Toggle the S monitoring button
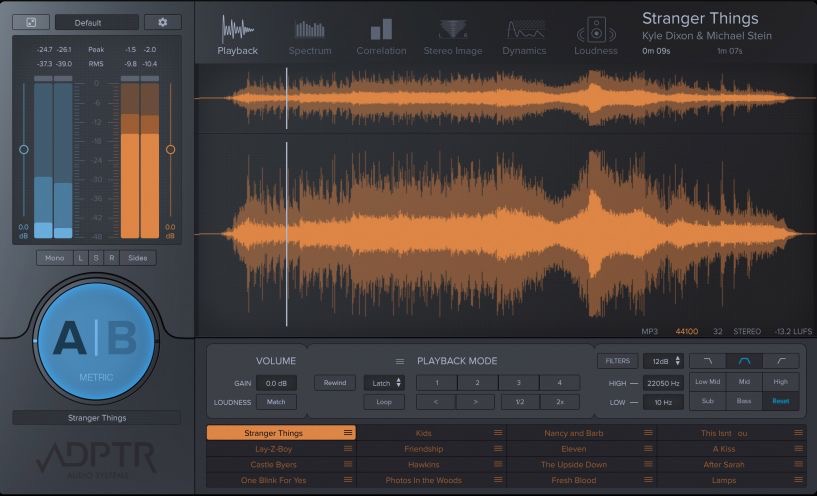Screen dimensions: 817x496 [x=96, y=258]
